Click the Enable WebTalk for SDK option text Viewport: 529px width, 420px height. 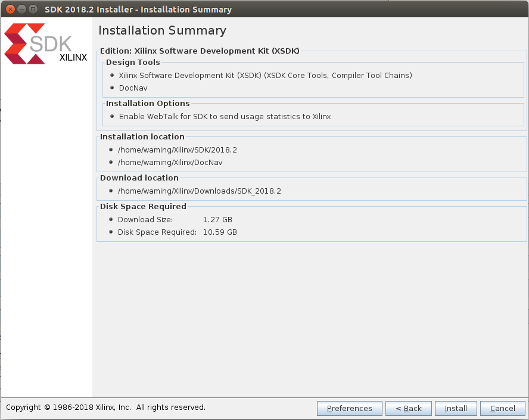(x=225, y=116)
